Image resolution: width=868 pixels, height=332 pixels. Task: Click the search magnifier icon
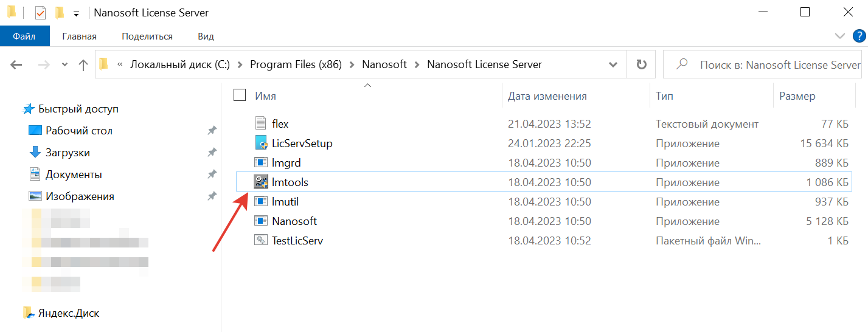click(x=682, y=64)
